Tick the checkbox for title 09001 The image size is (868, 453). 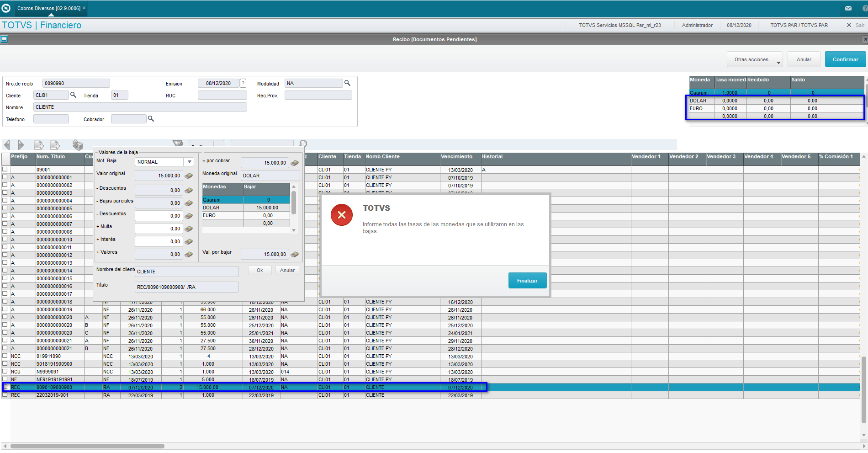(5, 169)
